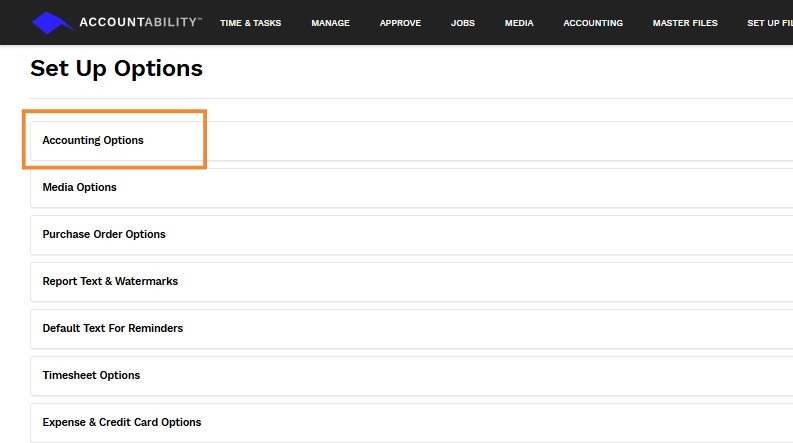Open the Media navigation item
This screenshot has height=443, width=793.
point(519,23)
